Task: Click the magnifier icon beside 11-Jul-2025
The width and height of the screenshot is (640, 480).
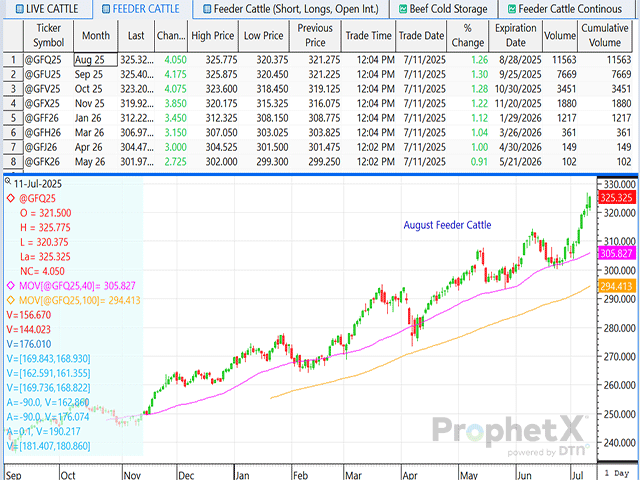Action: point(8,181)
